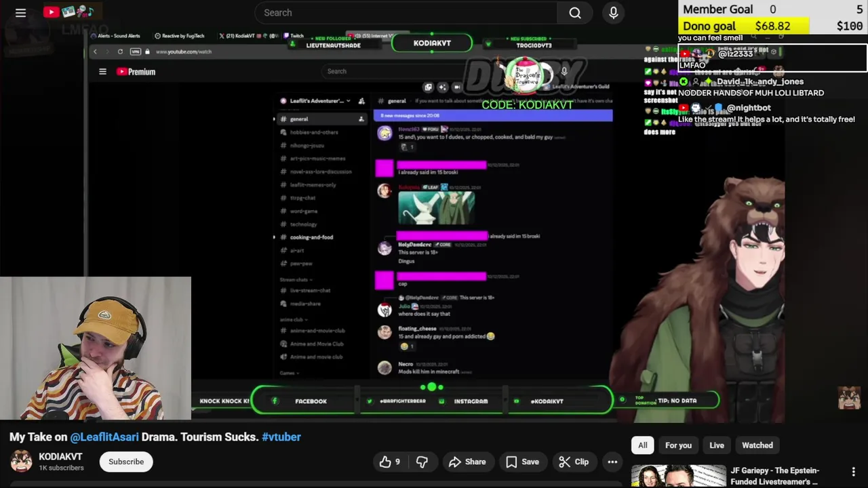The image size is (868, 488).
Task: Start voice search with microphone
Action: tap(614, 13)
